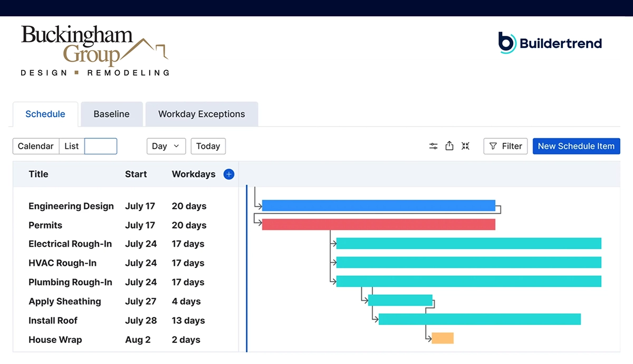Switch to List view
The height and width of the screenshot is (364, 633).
pos(72,146)
